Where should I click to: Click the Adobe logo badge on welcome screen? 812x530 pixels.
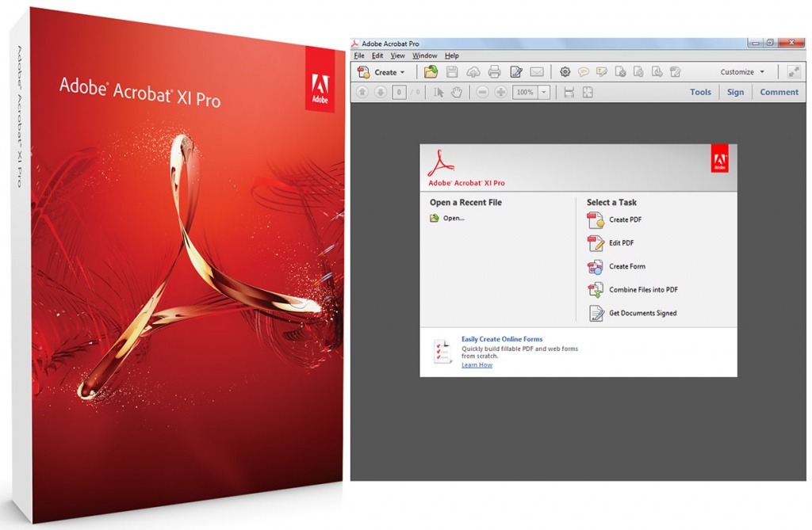pos(720,159)
